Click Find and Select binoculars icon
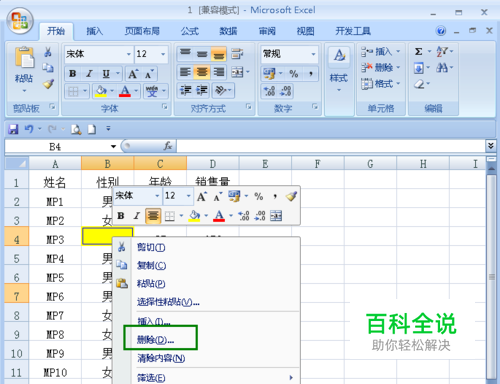 tap(442, 68)
